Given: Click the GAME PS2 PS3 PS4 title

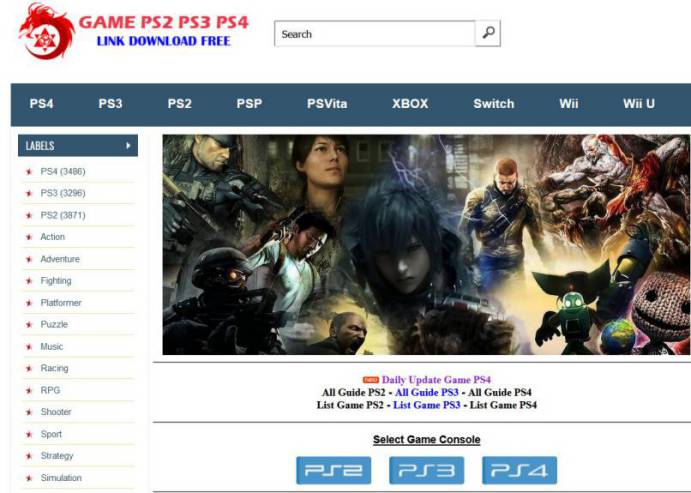Looking at the screenshot, I should click(x=163, y=22).
